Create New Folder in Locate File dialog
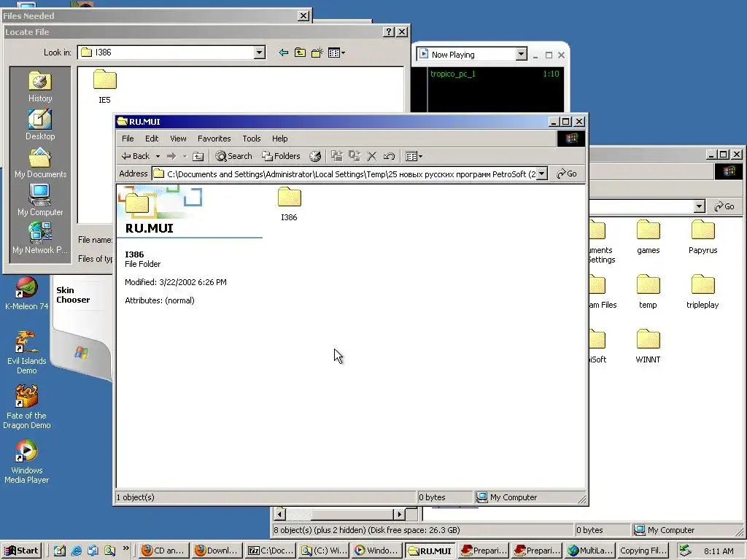The height and width of the screenshot is (560, 747). click(317, 52)
